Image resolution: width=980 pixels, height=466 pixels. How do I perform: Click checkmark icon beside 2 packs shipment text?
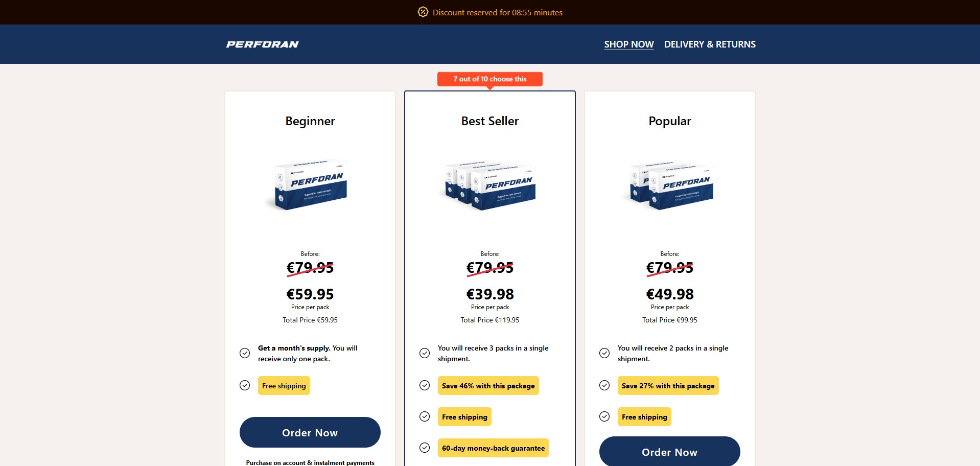pos(604,353)
